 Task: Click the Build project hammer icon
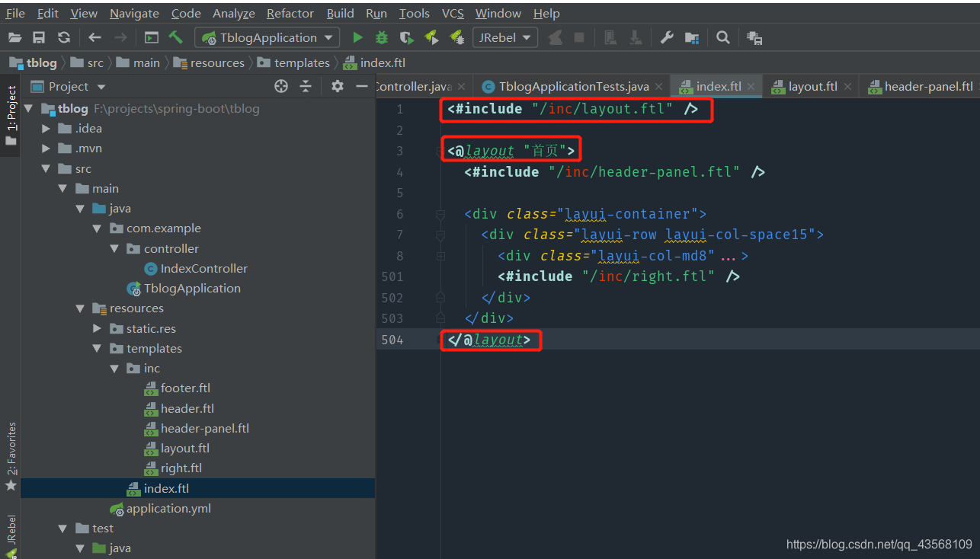[176, 37]
